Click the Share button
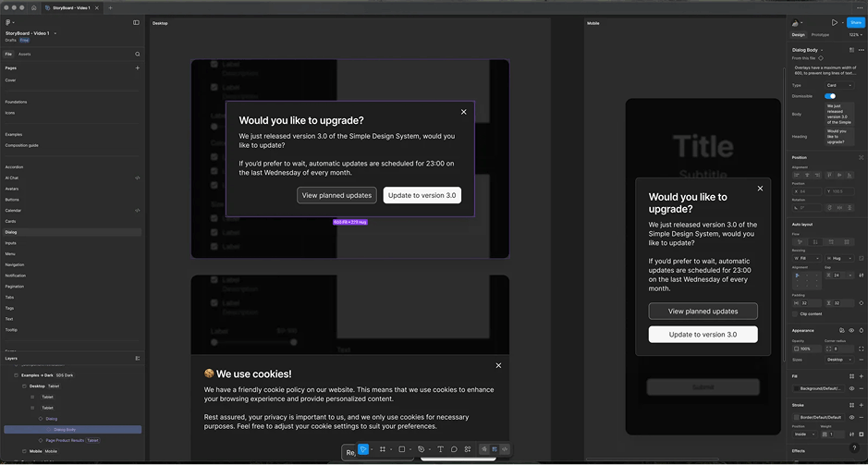Viewport: 868px width, 465px height. click(x=855, y=23)
